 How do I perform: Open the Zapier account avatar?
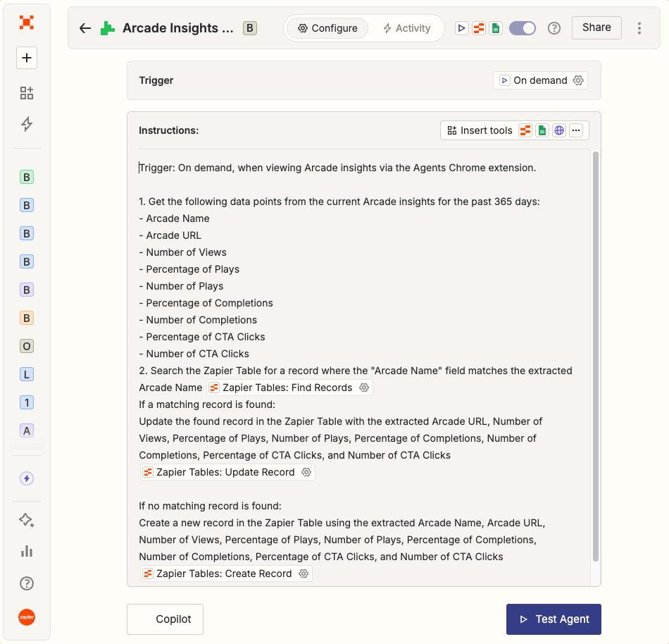coord(27,617)
